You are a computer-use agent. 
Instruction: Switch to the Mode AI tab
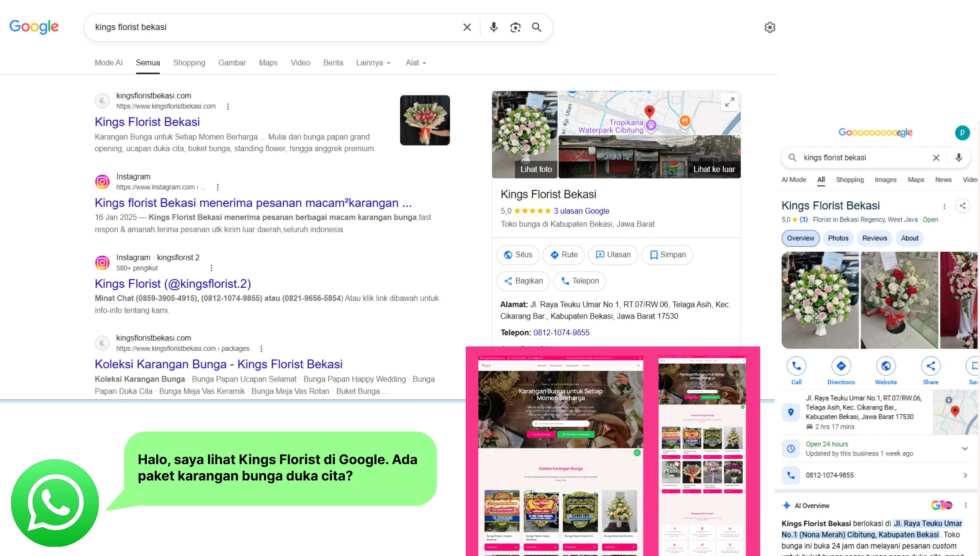click(109, 63)
